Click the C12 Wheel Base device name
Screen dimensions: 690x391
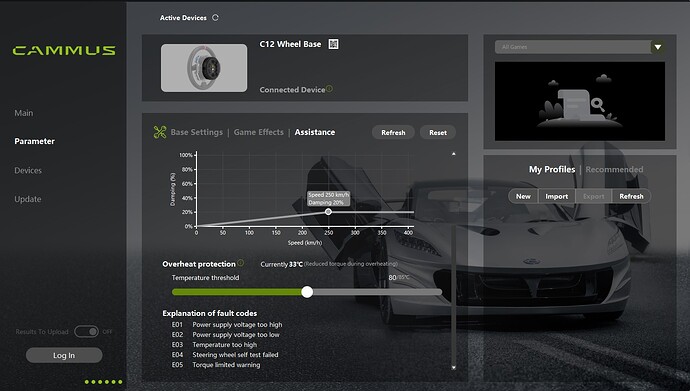tap(290, 44)
